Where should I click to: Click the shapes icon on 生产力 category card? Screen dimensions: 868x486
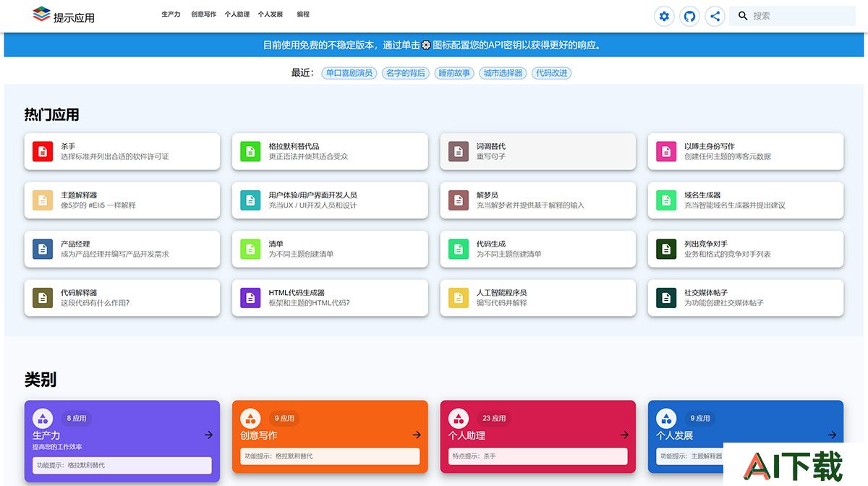coord(43,418)
